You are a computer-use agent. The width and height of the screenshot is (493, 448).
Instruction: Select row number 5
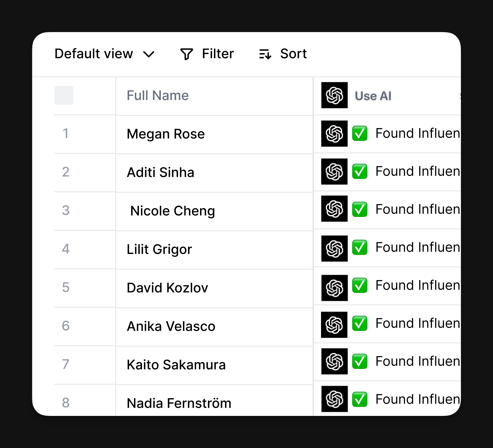pos(66,288)
